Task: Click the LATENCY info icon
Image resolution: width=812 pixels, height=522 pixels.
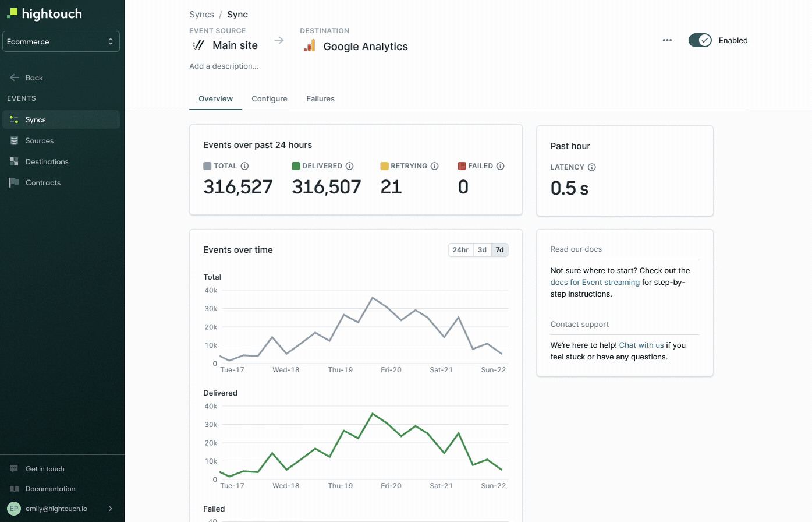Action: click(592, 167)
